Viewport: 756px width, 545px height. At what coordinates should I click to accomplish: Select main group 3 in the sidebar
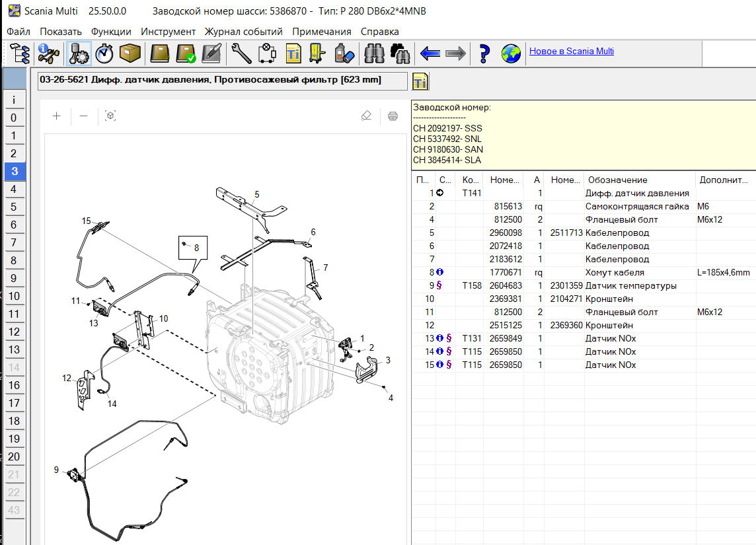click(15, 171)
